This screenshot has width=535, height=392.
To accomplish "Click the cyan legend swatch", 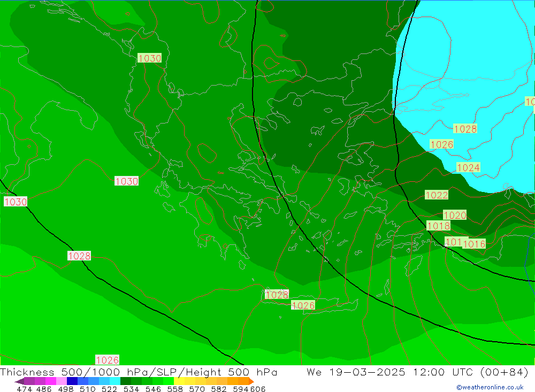I will 115,381.
